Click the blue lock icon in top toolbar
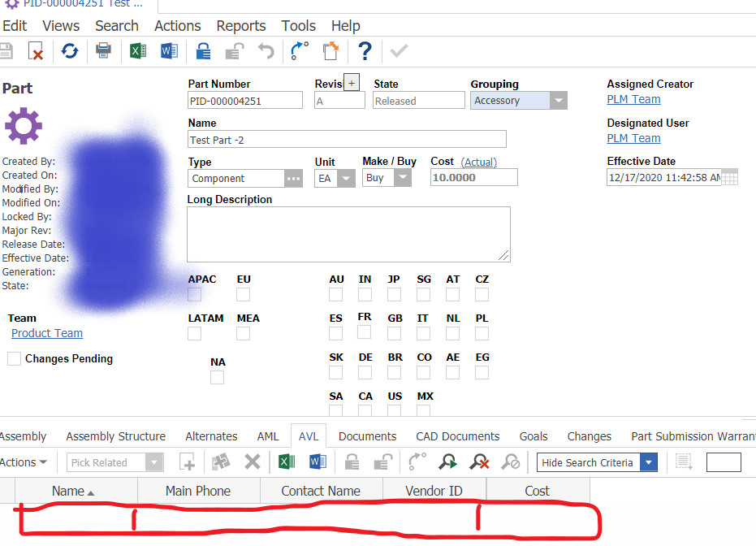The height and width of the screenshot is (546, 756). tap(203, 51)
